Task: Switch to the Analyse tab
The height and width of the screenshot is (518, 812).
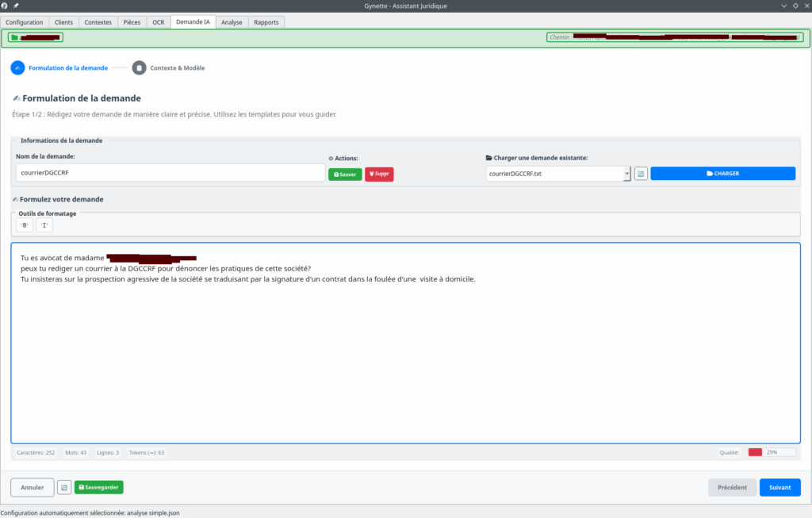Action: tap(232, 22)
